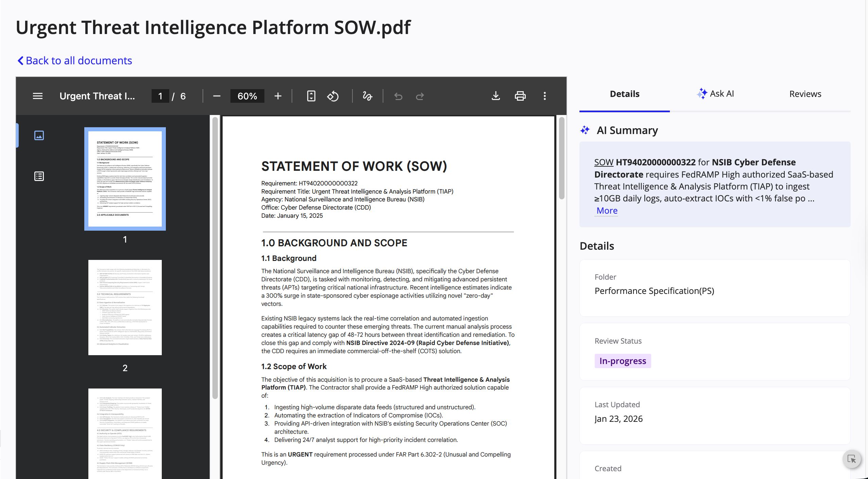The width and height of the screenshot is (868, 479).
Task: Select the draw annotation tool
Action: point(367,96)
